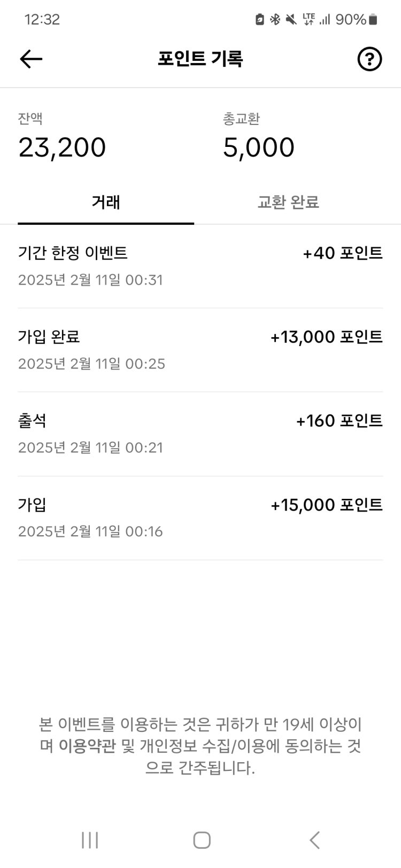Open the 기간 한정 이벤트 transaction entry
The width and height of the screenshot is (401, 868).
point(200,266)
